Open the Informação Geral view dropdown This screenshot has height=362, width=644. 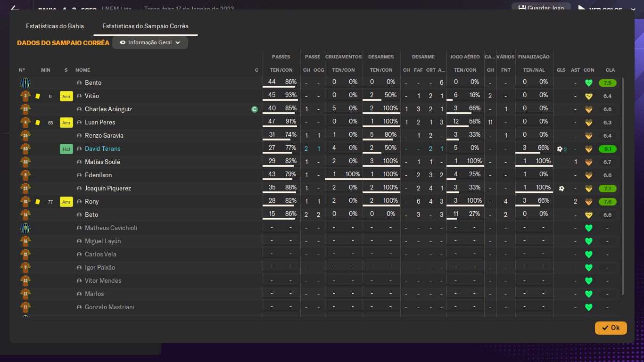tap(150, 42)
